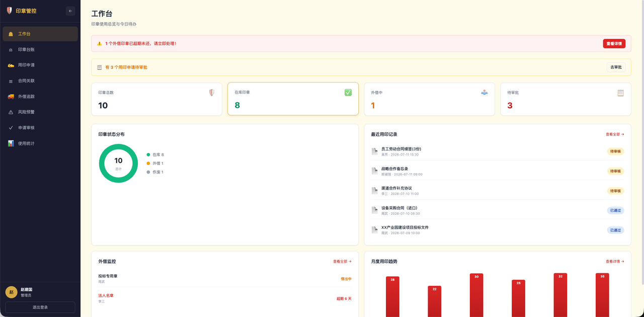Click the checkmark icon beside 申请审核
The height and width of the screenshot is (317, 644).
[x=11, y=127]
